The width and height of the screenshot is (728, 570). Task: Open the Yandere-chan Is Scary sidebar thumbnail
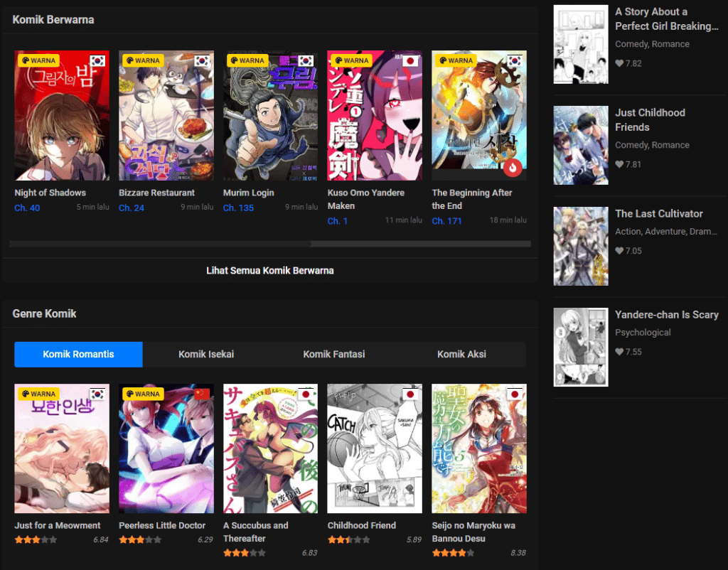(581, 348)
